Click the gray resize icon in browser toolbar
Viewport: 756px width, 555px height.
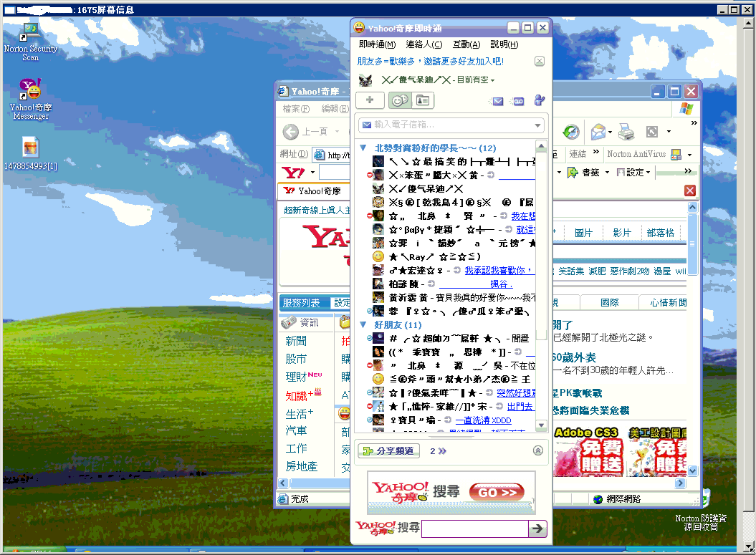pyautogui.click(x=652, y=132)
